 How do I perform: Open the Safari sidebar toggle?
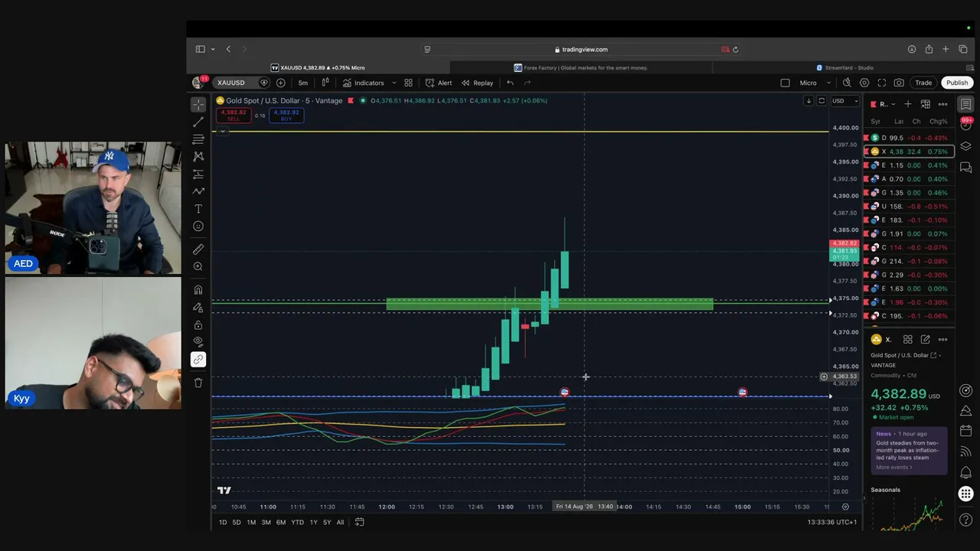click(201, 49)
